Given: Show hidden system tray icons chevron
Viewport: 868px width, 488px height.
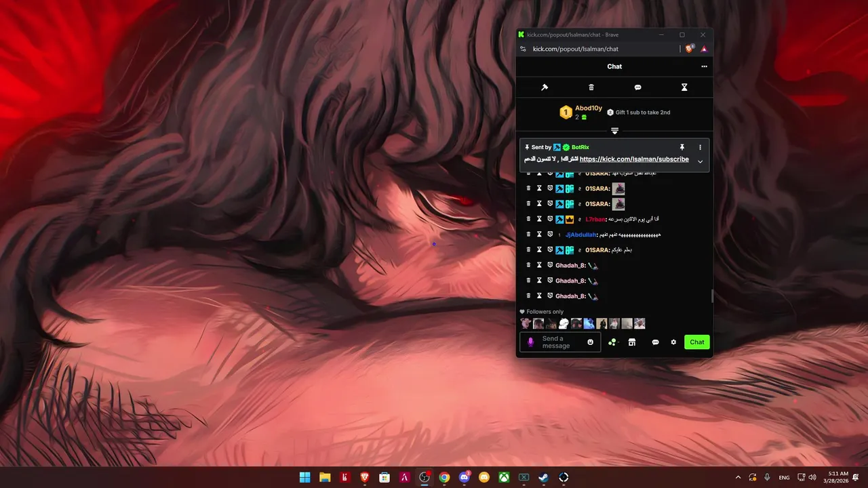Looking at the screenshot, I should point(738,477).
